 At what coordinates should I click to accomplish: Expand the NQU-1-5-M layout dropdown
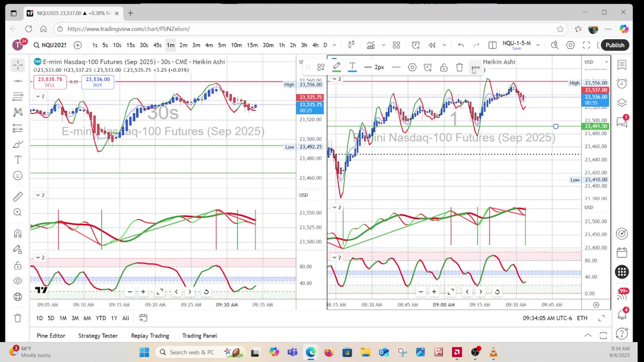click(x=538, y=45)
